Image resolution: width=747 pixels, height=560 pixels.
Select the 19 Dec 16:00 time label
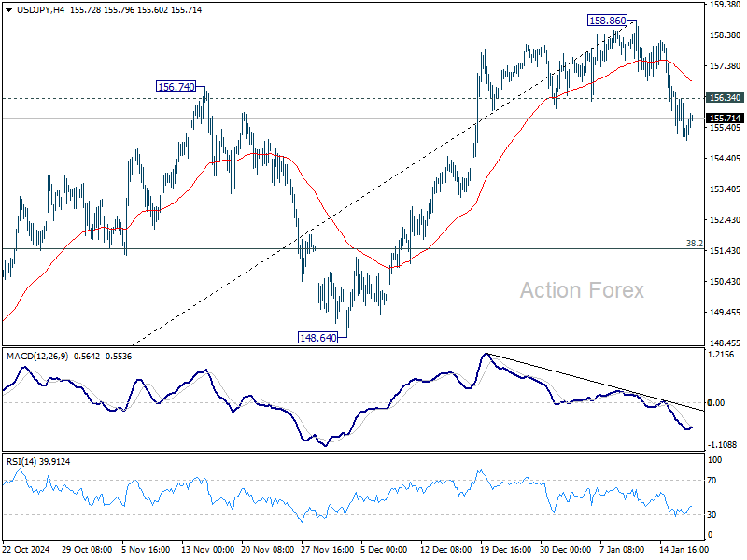click(x=505, y=549)
